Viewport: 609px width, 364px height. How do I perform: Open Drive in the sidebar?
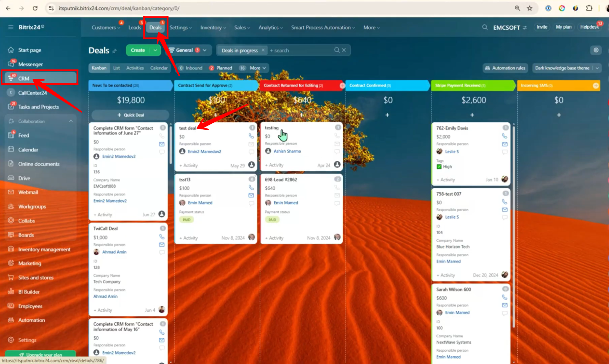[x=24, y=178]
